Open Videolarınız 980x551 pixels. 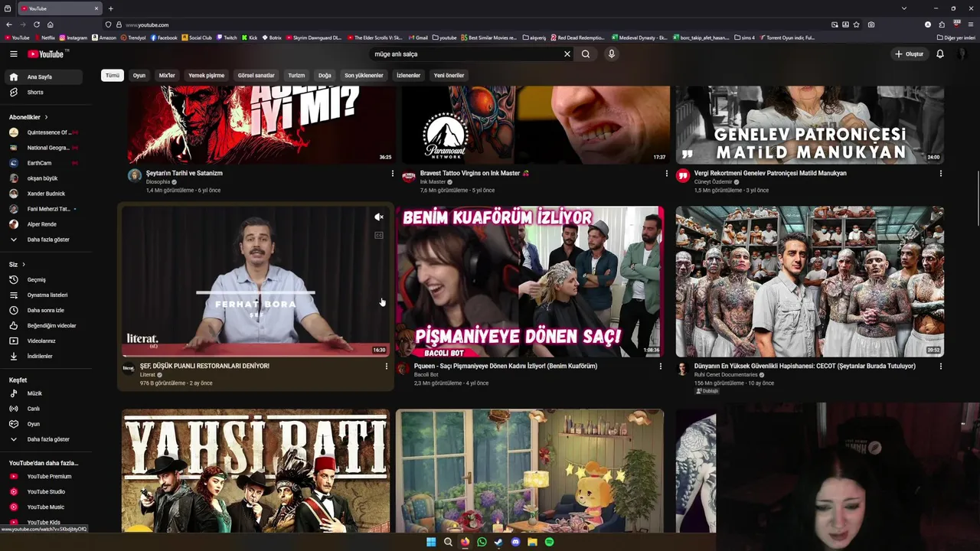tap(43, 341)
